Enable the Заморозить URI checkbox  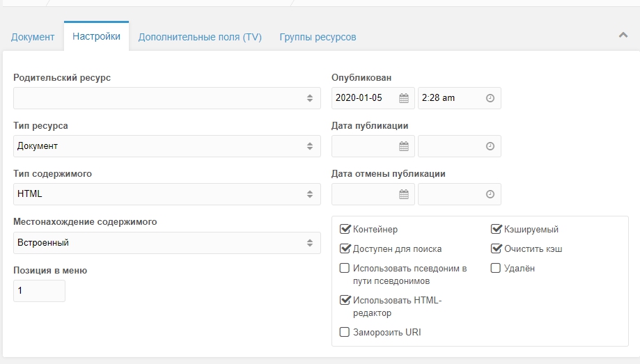(x=345, y=332)
